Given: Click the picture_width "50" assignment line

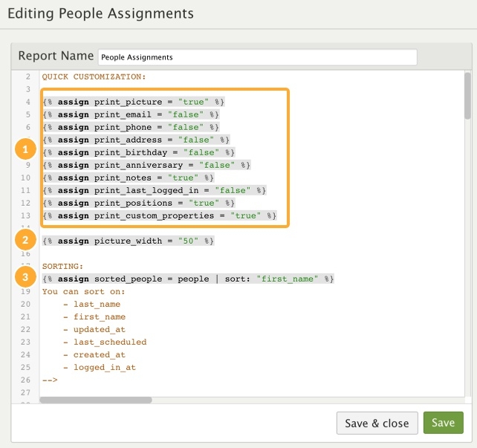Looking at the screenshot, I should click(x=128, y=241).
